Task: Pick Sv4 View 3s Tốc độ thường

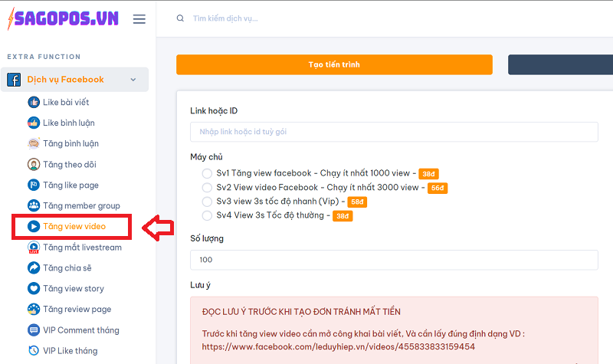Action: [x=207, y=215]
